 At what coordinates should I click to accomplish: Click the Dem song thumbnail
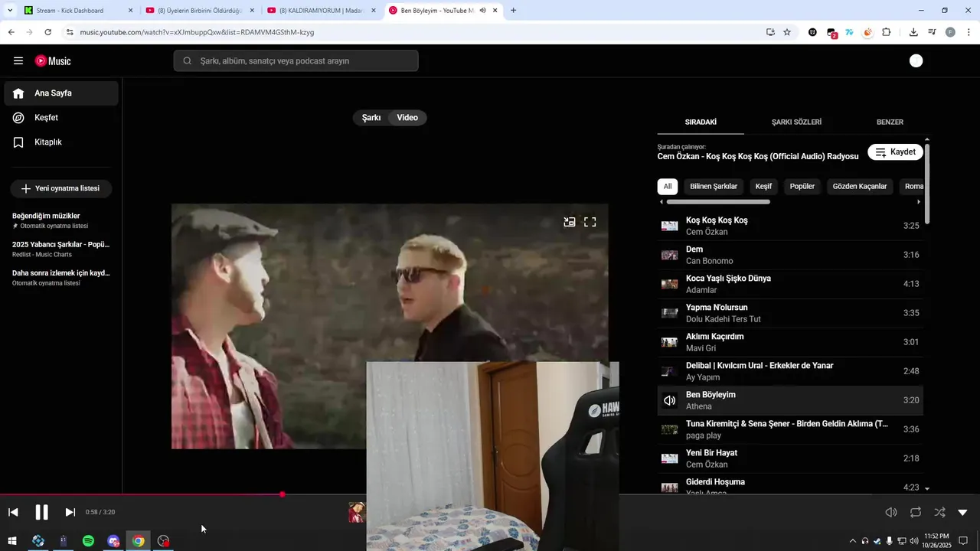pos(670,255)
